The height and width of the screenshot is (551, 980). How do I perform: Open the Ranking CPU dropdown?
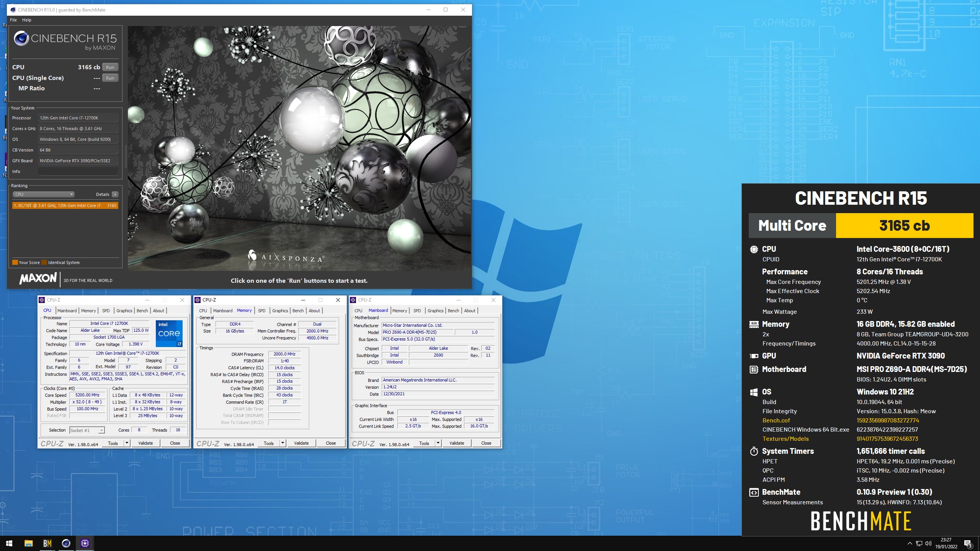[x=44, y=194]
